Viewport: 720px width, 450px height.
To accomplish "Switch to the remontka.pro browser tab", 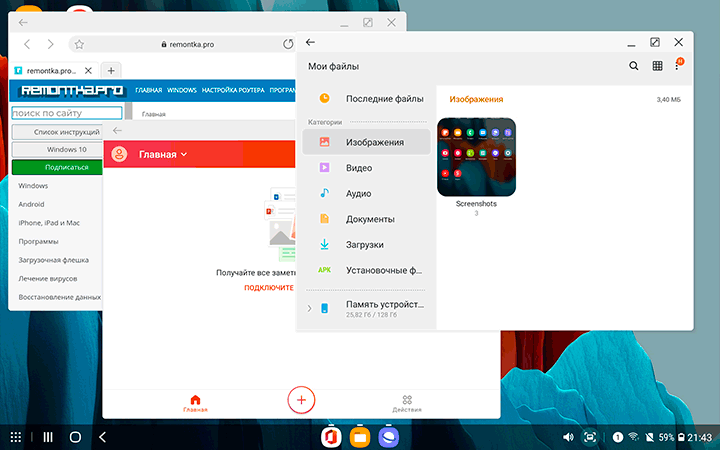I will 51,71.
